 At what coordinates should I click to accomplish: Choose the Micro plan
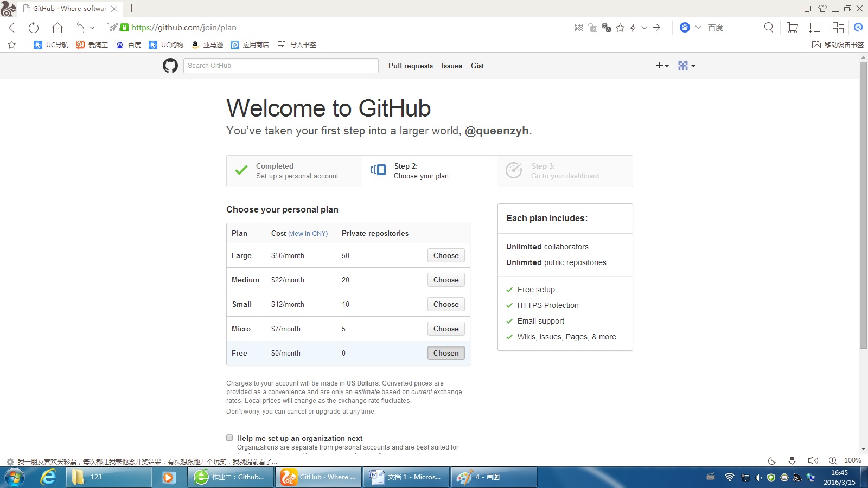coord(446,329)
